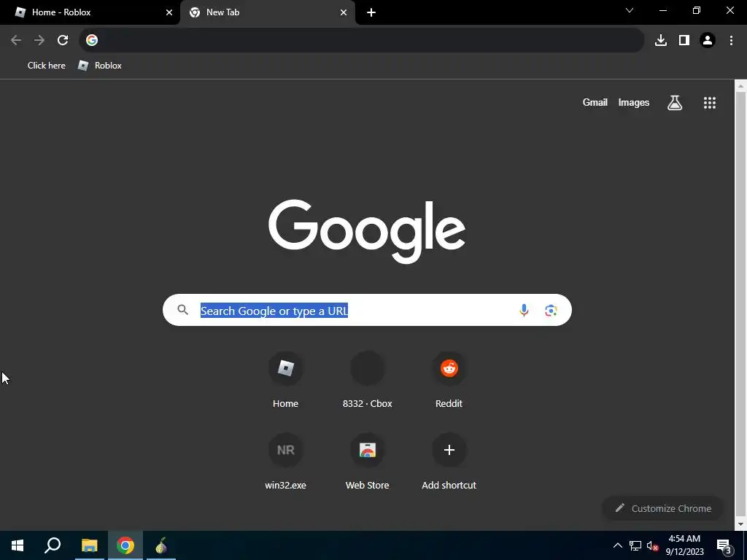Screen dimensions: 747x560
Task: Click the muted volume tray icon
Action: pos(652,545)
